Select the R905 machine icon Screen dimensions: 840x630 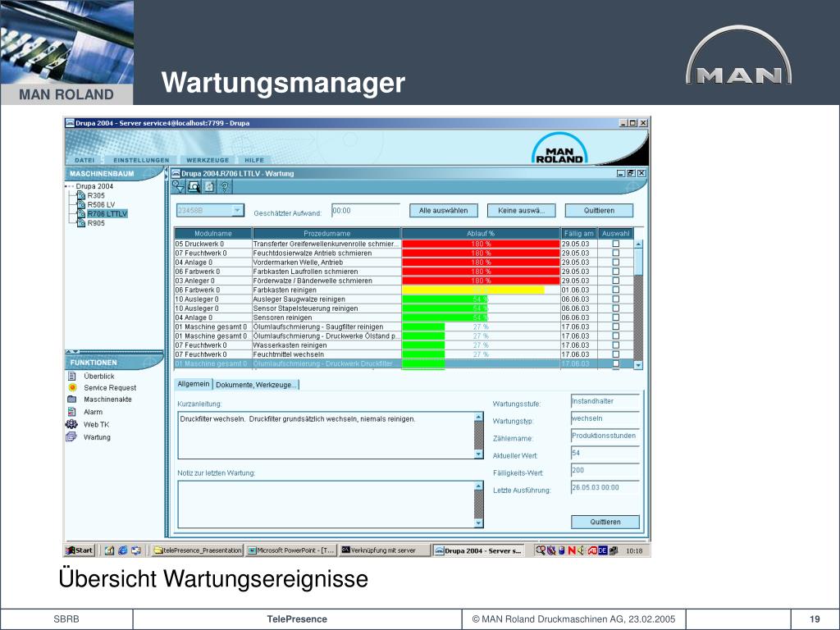click(81, 223)
